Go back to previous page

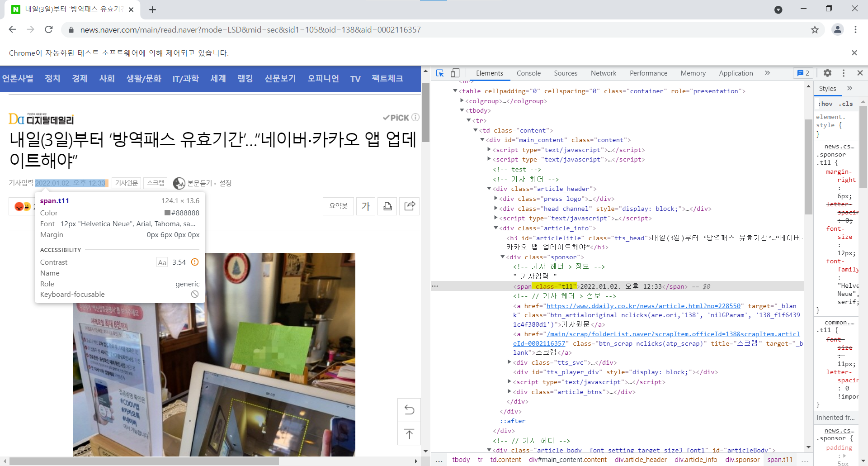tap(13, 29)
